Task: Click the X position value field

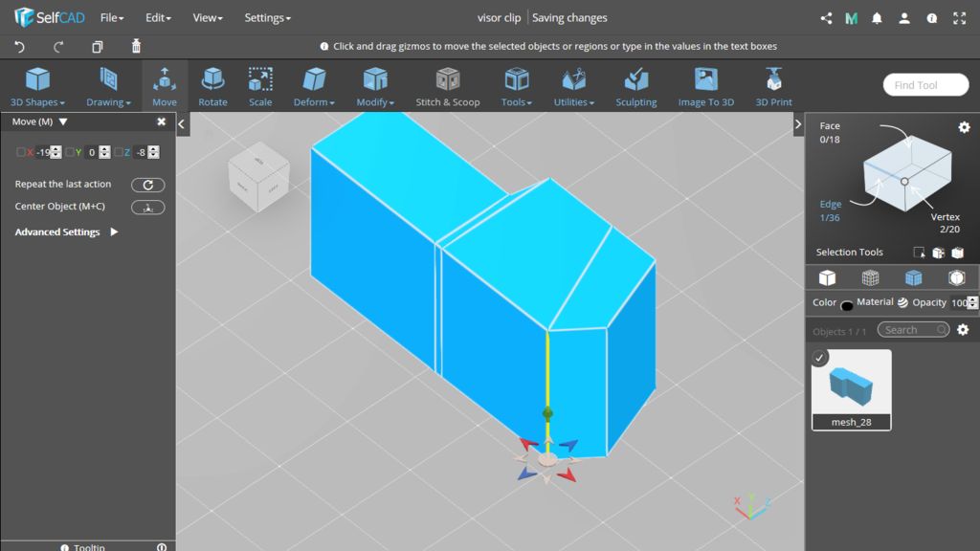Action: (42, 152)
